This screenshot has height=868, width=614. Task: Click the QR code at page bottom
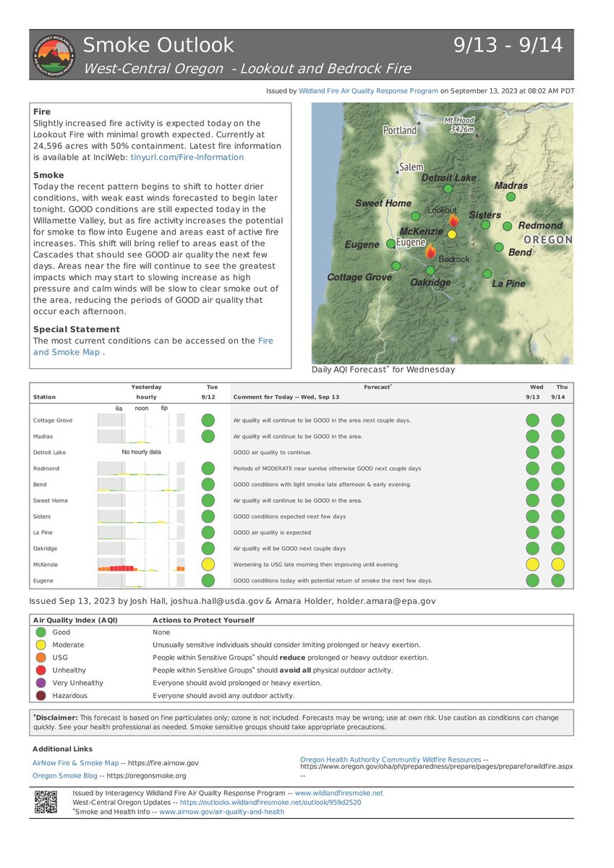pyautogui.click(x=46, y=803)
